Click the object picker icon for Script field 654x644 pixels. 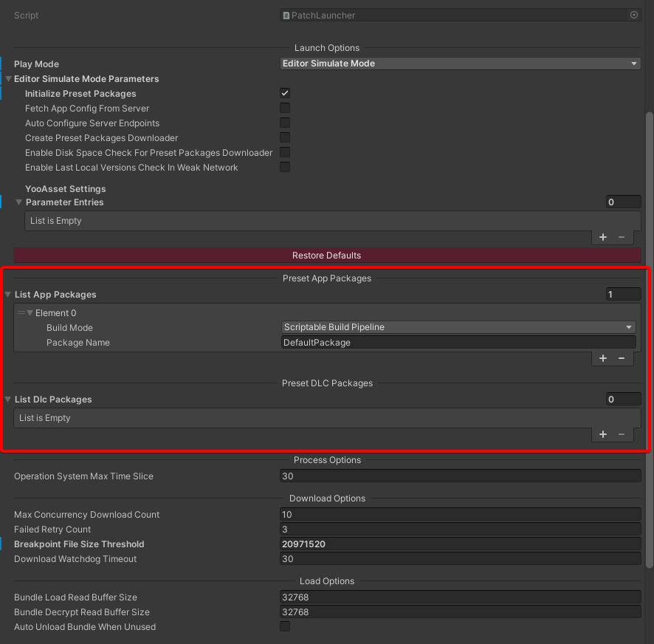click(x=633, y=15)
